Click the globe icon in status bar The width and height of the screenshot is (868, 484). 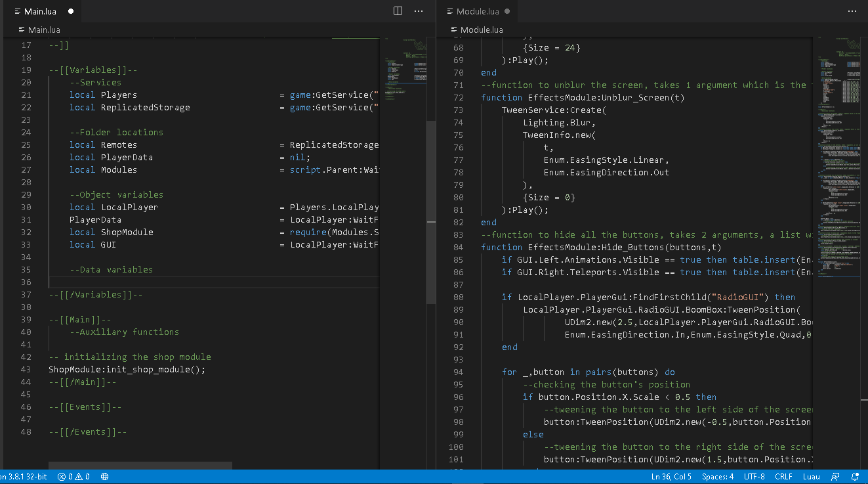[104, 477]
